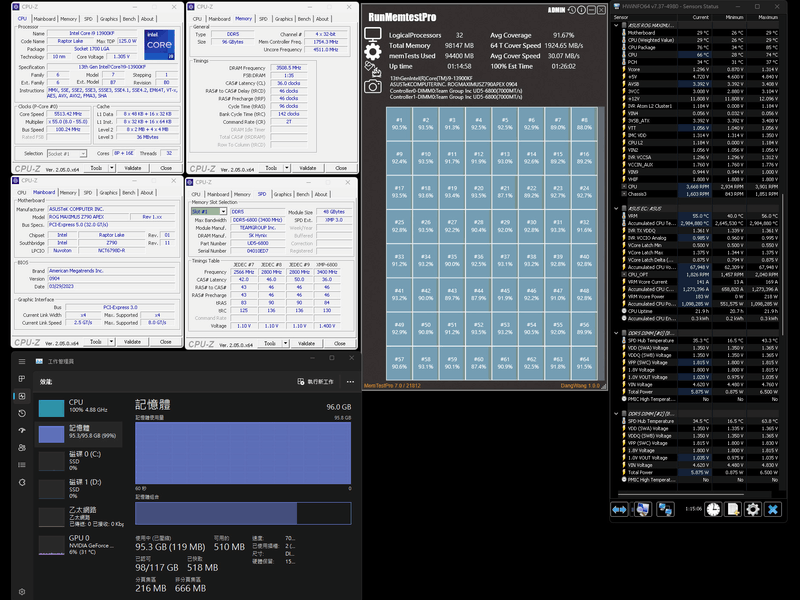
Task: Switch to Bench tab in CPU-Z CPU window
Action: 129,19
